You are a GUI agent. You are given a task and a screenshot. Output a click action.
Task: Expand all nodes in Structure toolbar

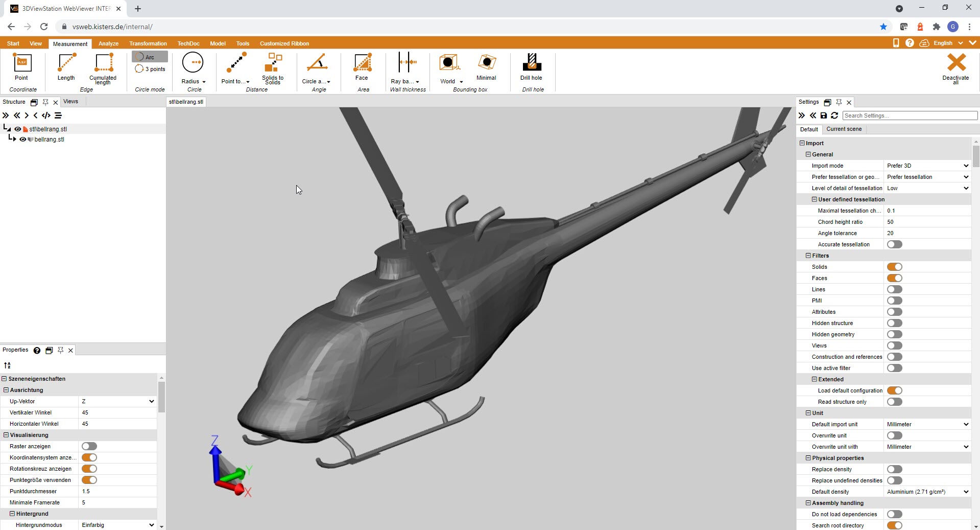[6, 116]
